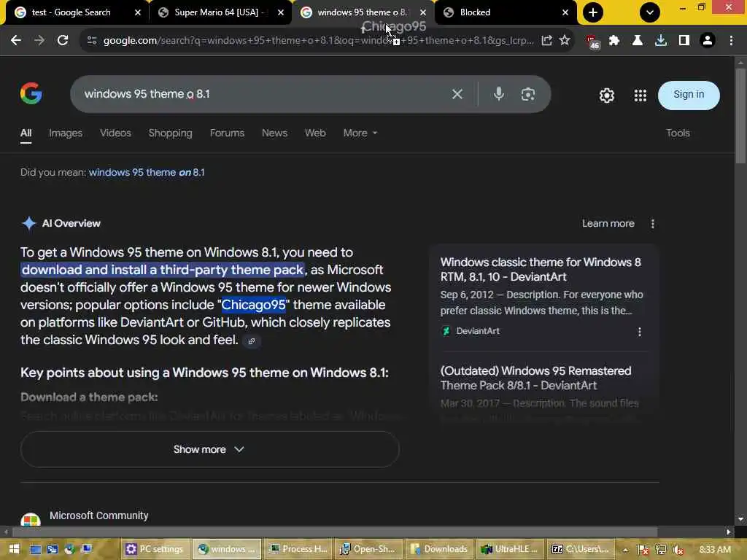Open a new tab with plus button
The height and width of the screenshot is (560, 747).
point(593,12)
